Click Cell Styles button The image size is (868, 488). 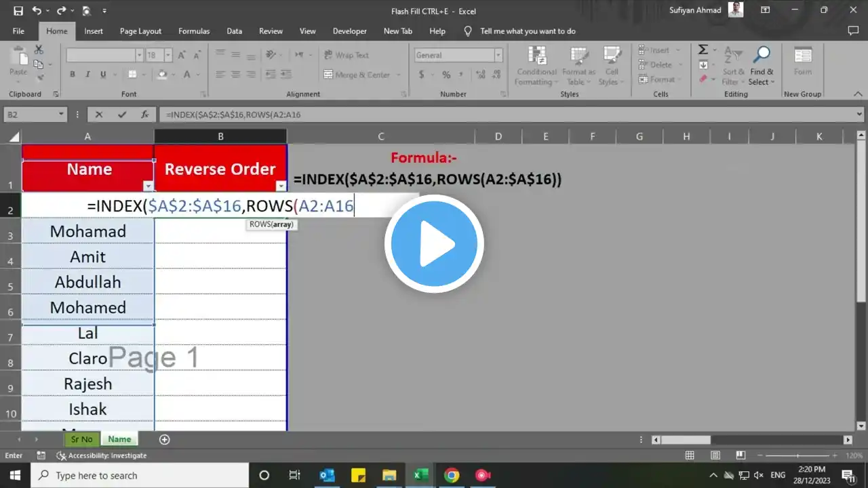coord(612,66)
